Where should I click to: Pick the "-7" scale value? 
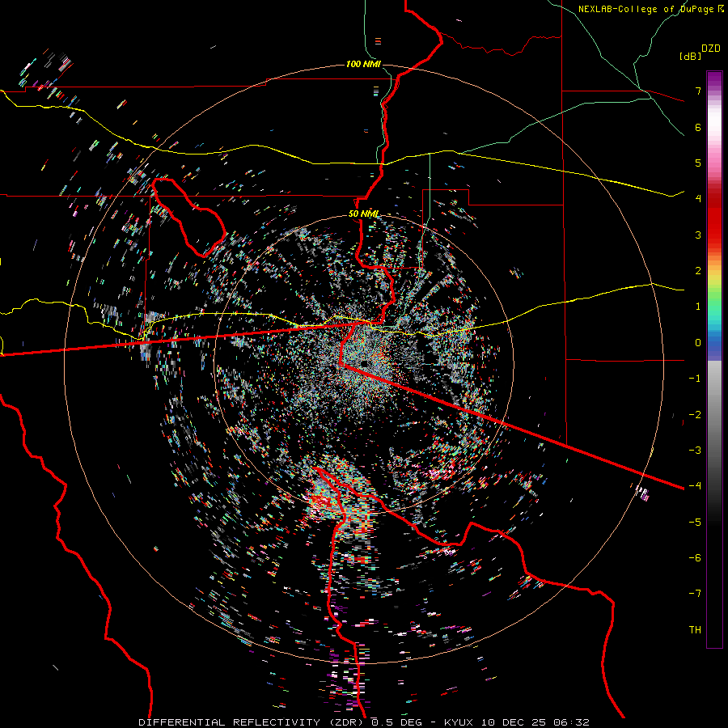point(695,594)
